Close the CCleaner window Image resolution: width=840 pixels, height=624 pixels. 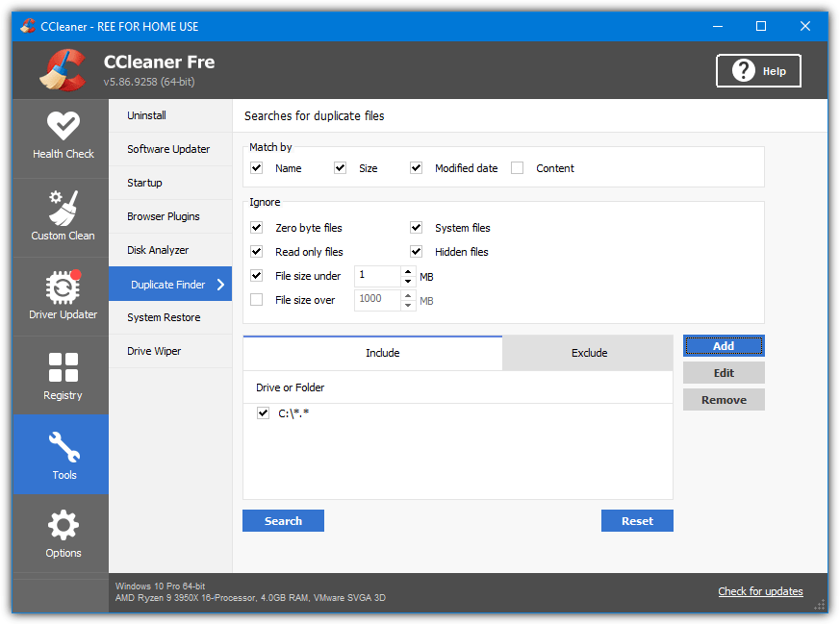pos(804,26)
